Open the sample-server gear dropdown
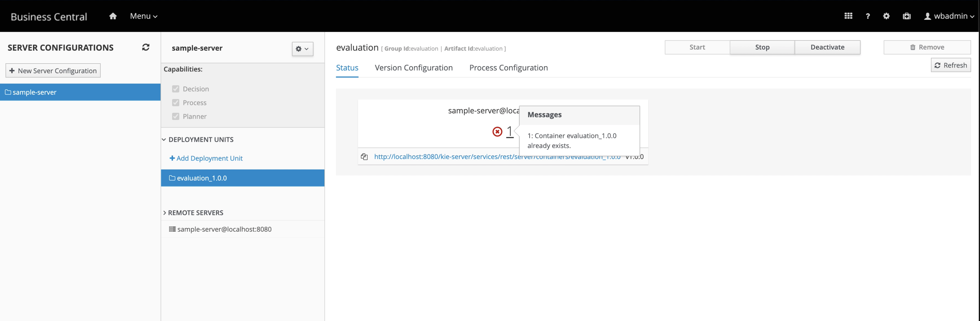980x321 pixels. click(x=302, y=49)
